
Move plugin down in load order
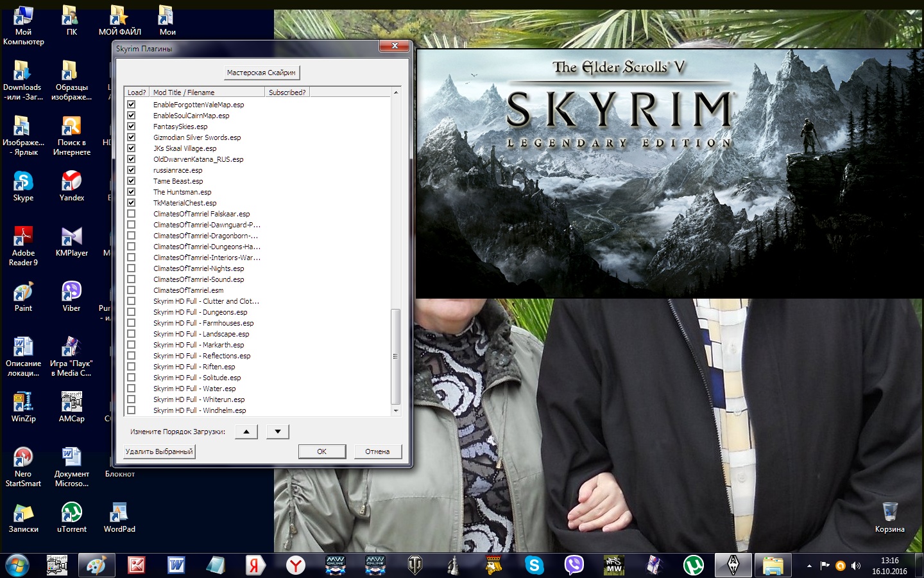pos(277,432)
